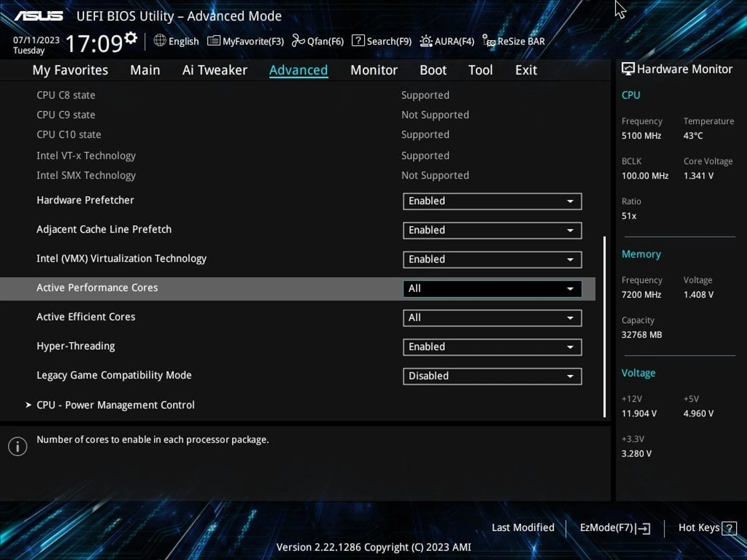Select the Hyper-Threading label
Screen dimensions: 747x560
76,346
